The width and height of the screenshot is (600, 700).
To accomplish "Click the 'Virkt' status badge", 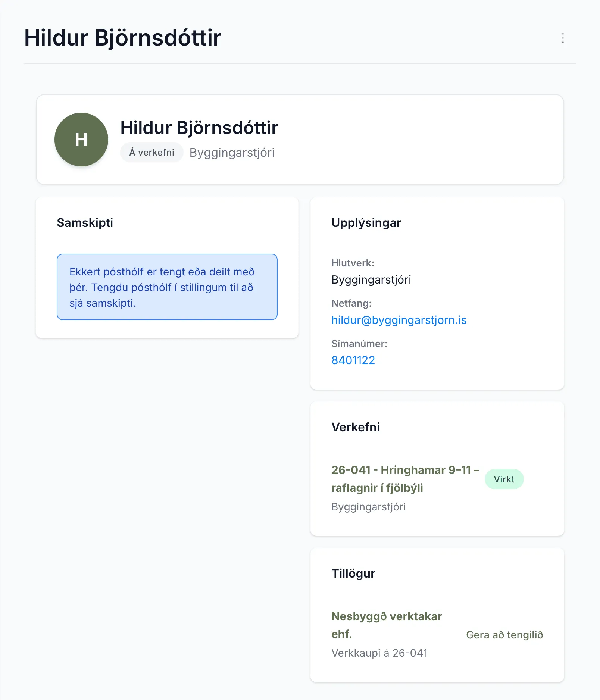I will [x=504, y=479].
